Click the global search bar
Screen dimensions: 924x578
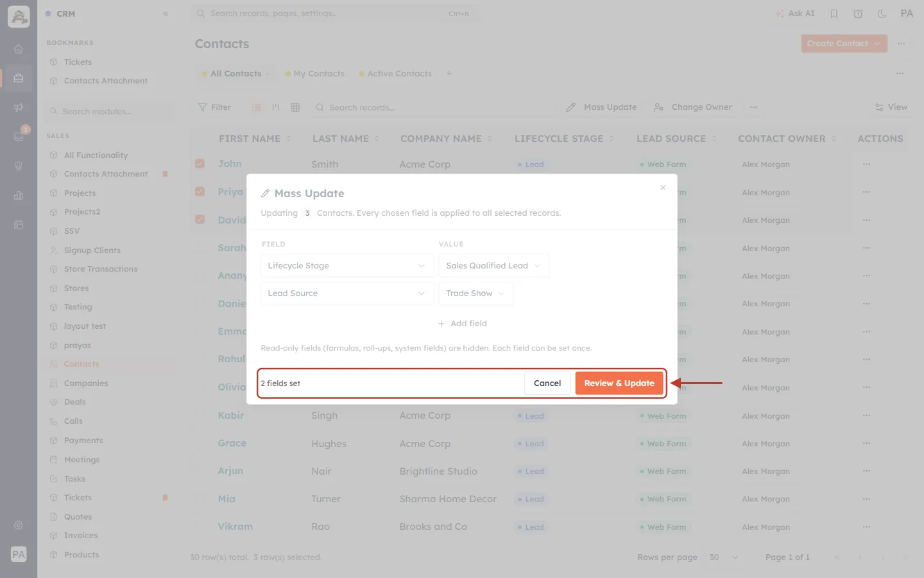[334, 13]
